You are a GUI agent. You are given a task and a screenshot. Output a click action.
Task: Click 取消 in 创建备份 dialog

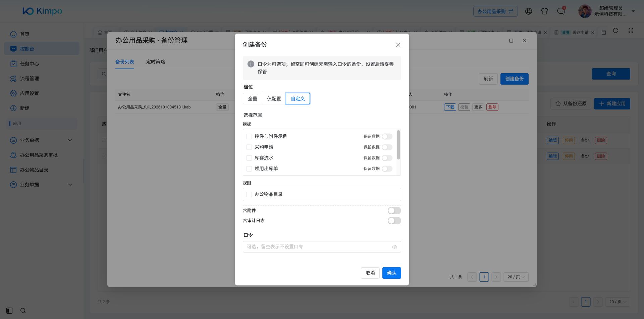coord(370,273)
